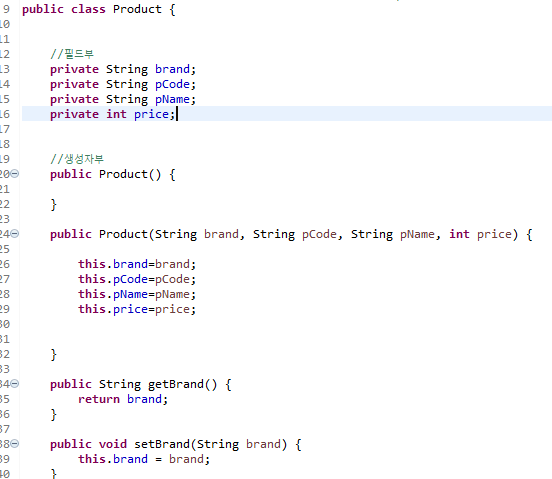Collapse the setBrand method fold marker
Viewport: 552px width, 479px height.
tap(15, 443)
